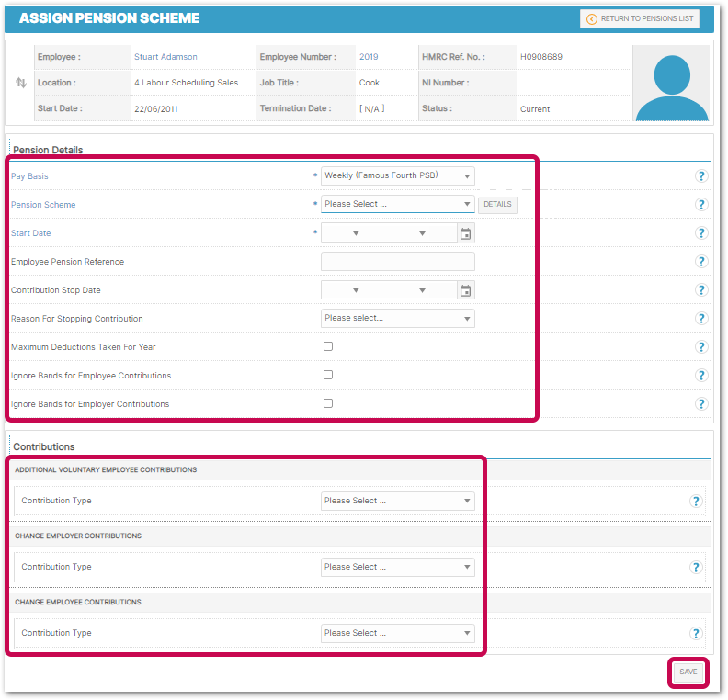
Task: Expand the Pension Scheme dropdown
Action: (397, 204)
